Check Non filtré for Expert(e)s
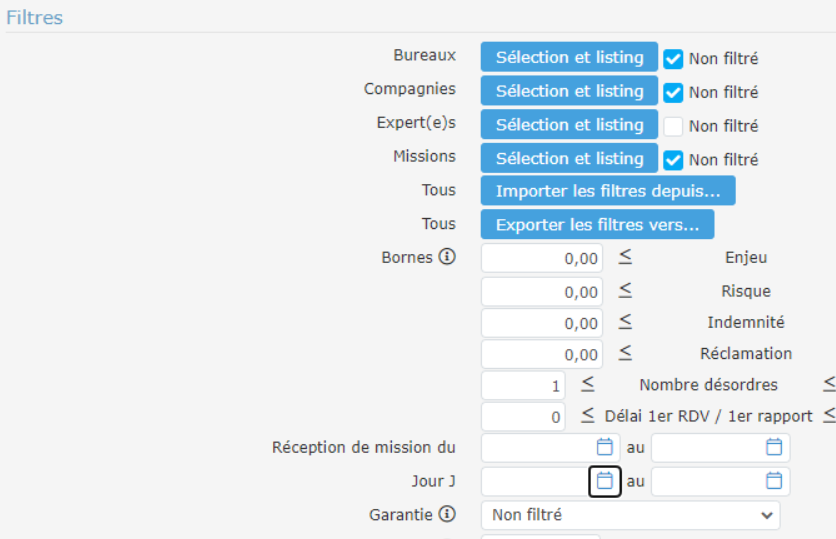This screenshot has width=836, height=539. 673,126
